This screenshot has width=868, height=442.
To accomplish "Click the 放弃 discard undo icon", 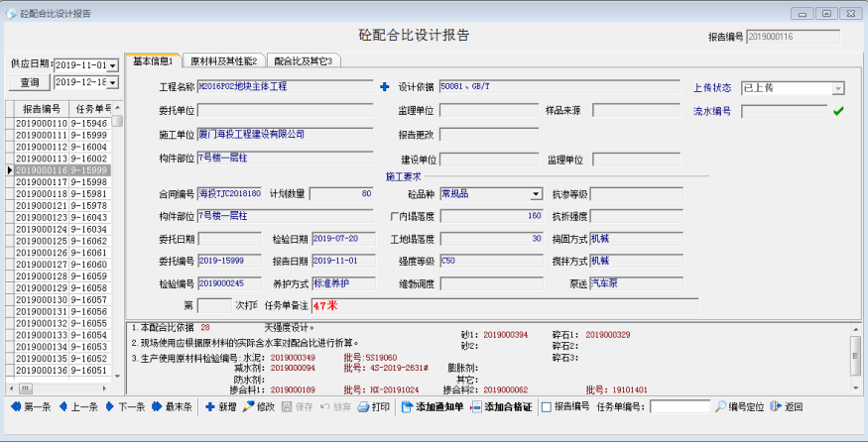I will tap(325, 407).
